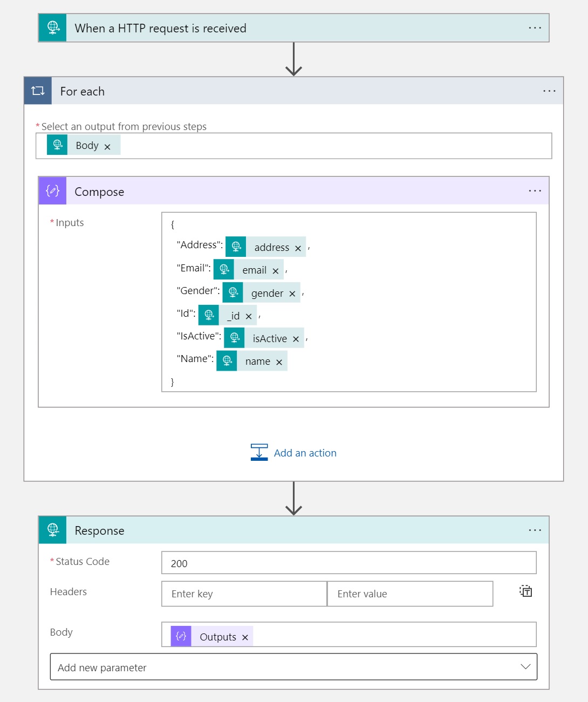The height and width of the screenshot is (702, 588).
Task: Open the For each ellipsis menu
Action: click(x=549, y=91)
